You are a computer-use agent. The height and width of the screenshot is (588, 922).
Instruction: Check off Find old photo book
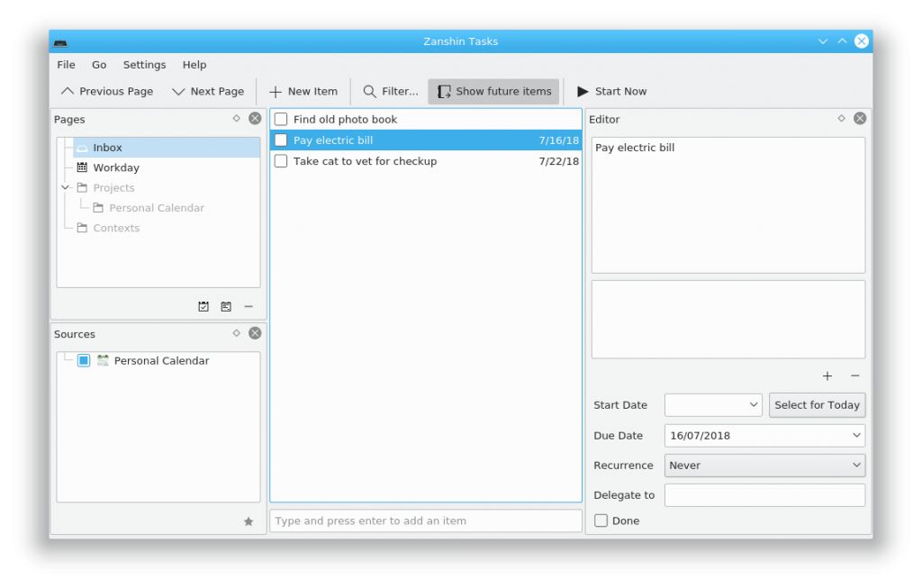[x=281, y=120]
